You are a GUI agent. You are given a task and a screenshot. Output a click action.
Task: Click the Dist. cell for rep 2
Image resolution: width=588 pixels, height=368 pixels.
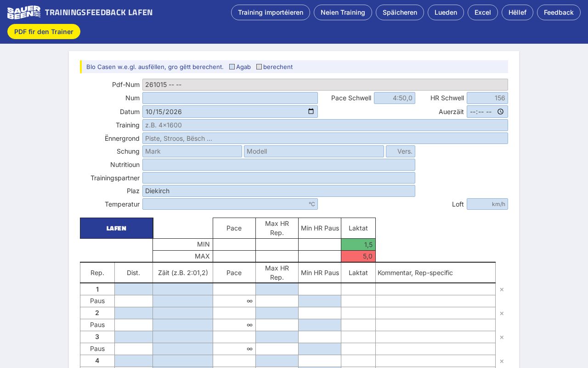coord(134,313)
